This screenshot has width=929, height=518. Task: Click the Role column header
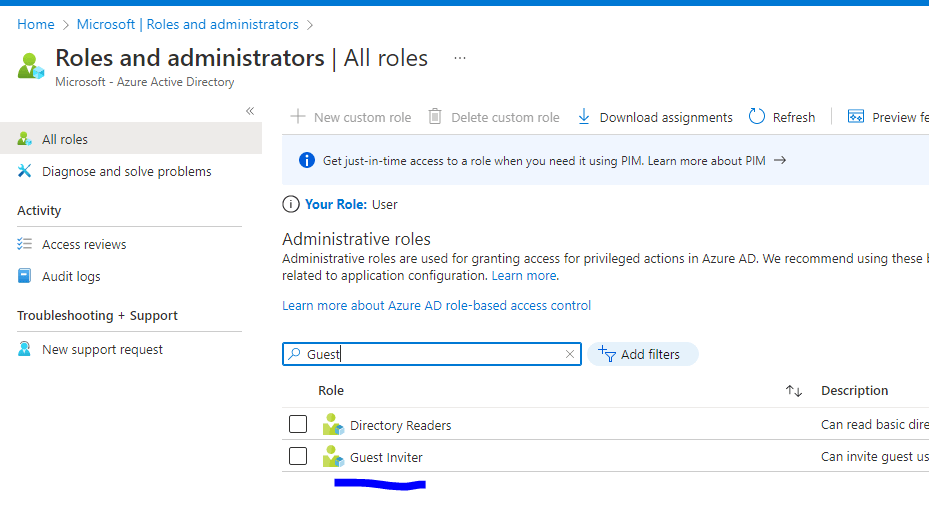(331, 391)
